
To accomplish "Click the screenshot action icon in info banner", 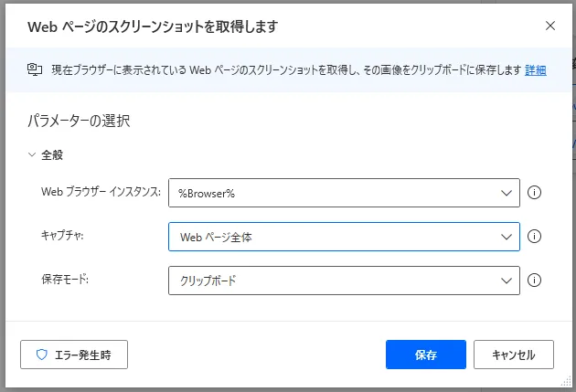I will tap(35, 69).
